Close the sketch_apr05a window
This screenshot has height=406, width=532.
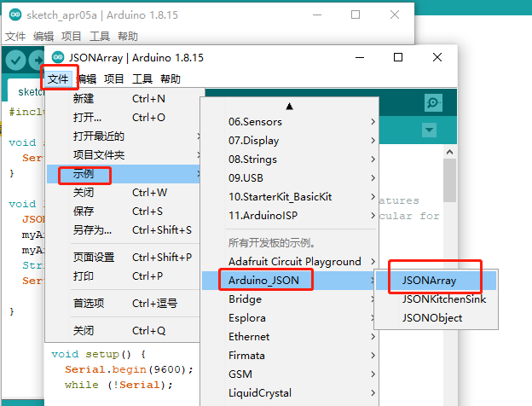395,14
